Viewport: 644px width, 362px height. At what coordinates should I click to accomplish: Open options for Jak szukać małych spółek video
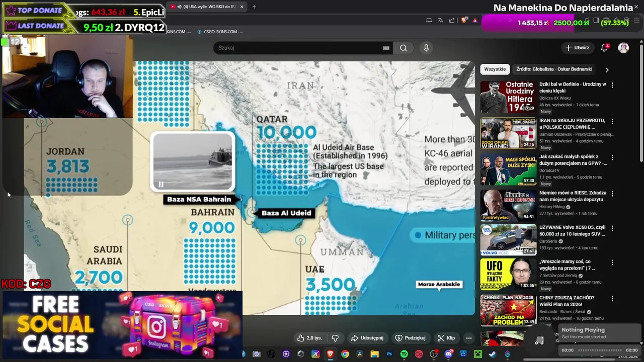click(612, 157)
